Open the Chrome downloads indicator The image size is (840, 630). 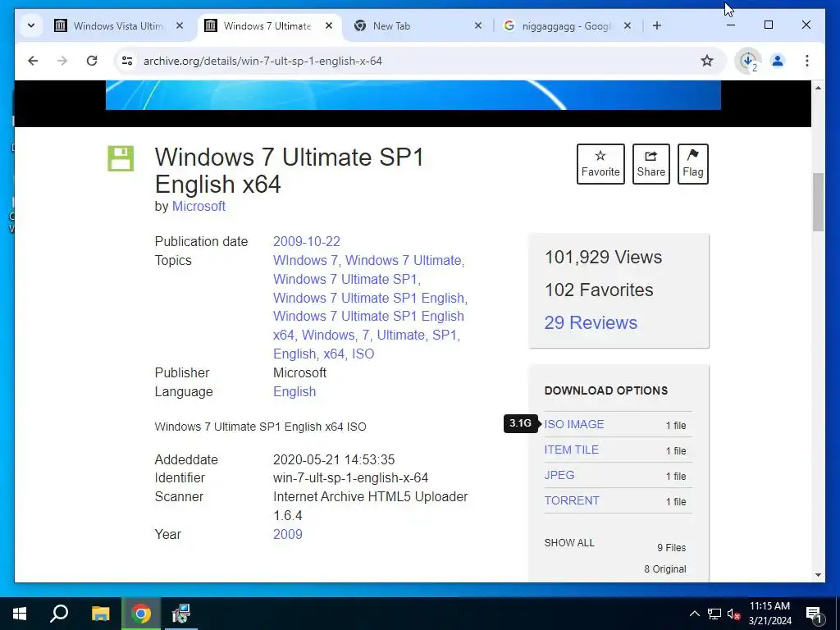click(748, 61)
